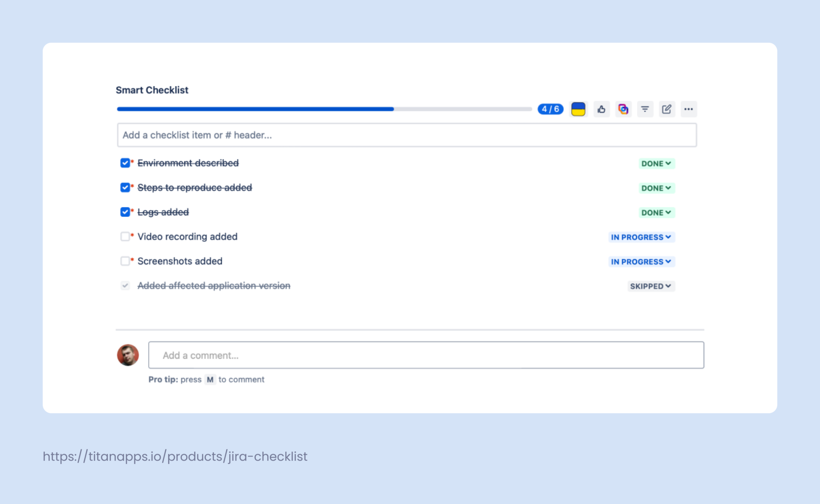Screen dimensions: 820x504
Task: Open the DONE status dropdown for Logs added
Action: [656, 213]
